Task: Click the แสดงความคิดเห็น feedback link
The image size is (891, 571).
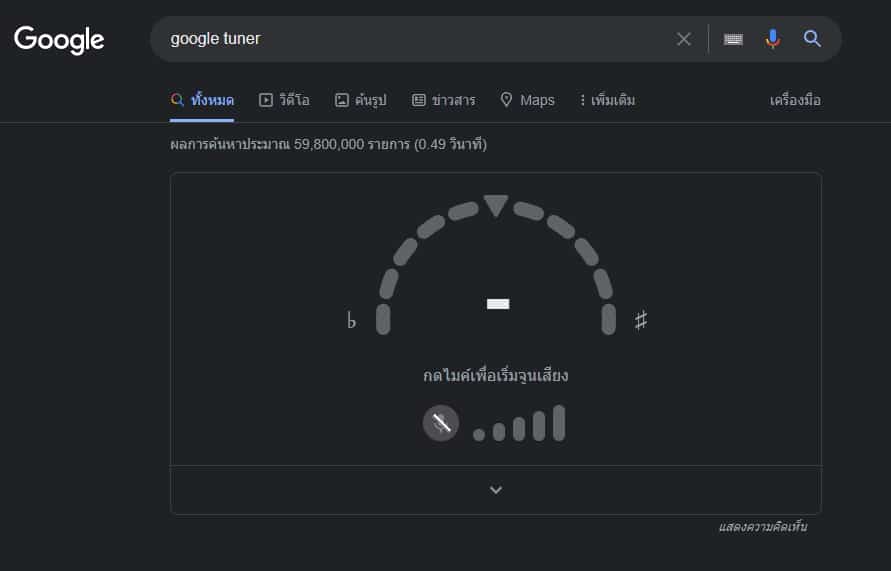Action: tap(763, 527)
